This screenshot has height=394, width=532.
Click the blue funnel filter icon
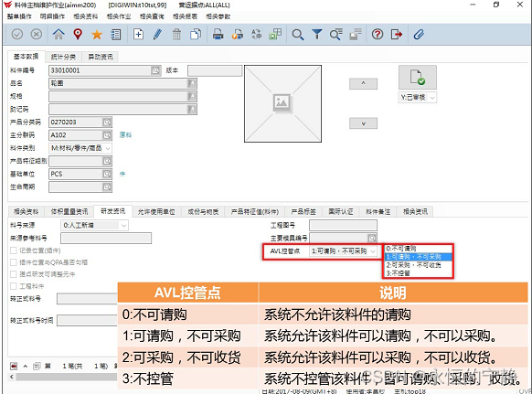317,34
